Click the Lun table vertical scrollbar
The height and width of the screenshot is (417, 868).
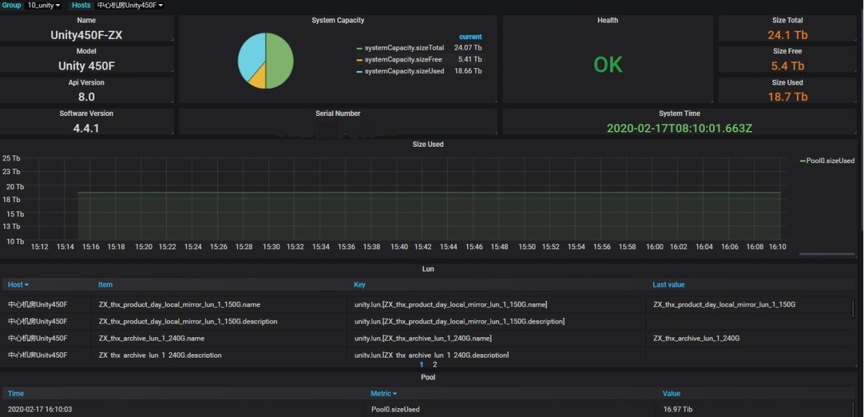(853, 308)
